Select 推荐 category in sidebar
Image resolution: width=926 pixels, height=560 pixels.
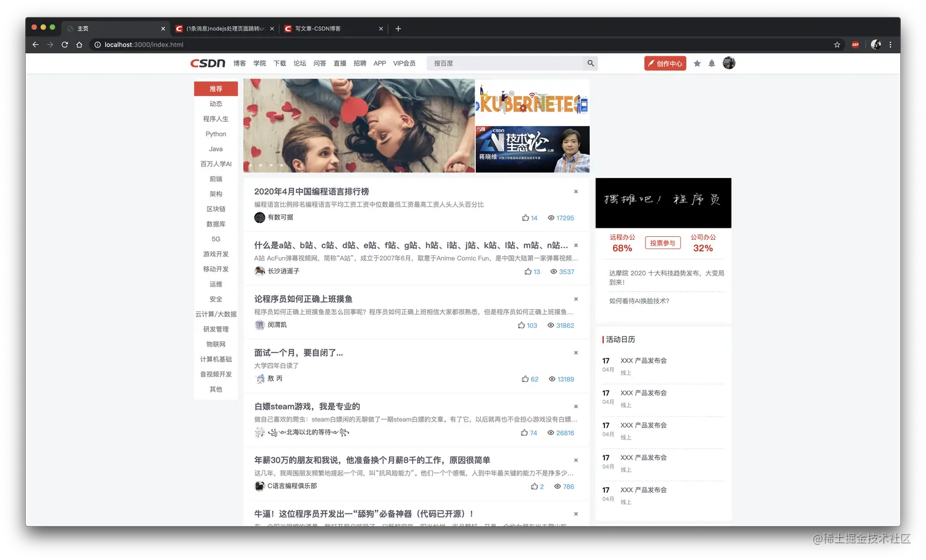pyautogui.click(x=216, y=89)
